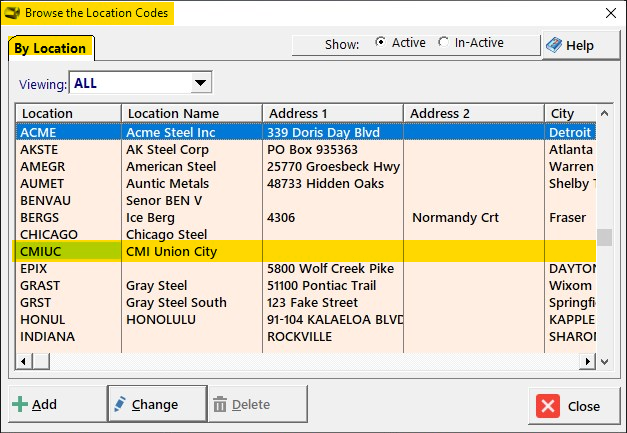Select the HONUL location code
The height and width of the screenshot is (433, 627).
click(43, 319)
